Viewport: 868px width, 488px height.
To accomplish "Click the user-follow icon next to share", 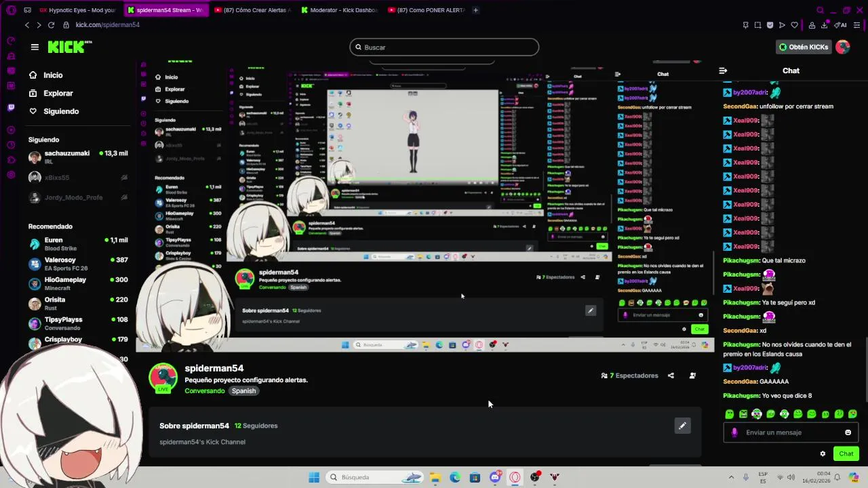I will [692, 375].
